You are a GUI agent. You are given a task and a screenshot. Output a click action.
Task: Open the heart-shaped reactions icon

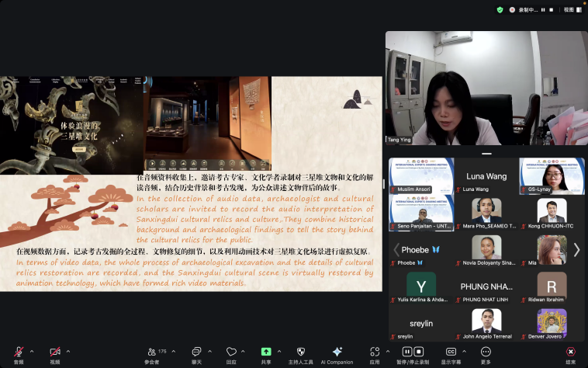231,352
